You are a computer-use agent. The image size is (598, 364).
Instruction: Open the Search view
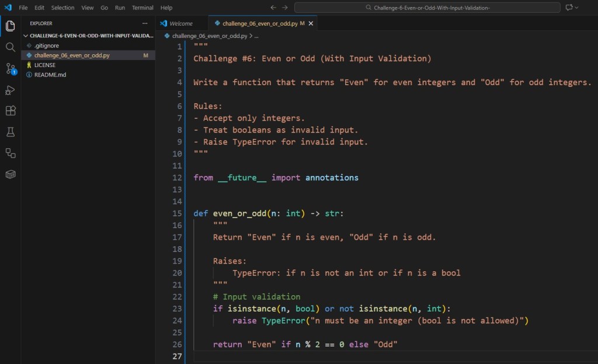pos(10,47)
